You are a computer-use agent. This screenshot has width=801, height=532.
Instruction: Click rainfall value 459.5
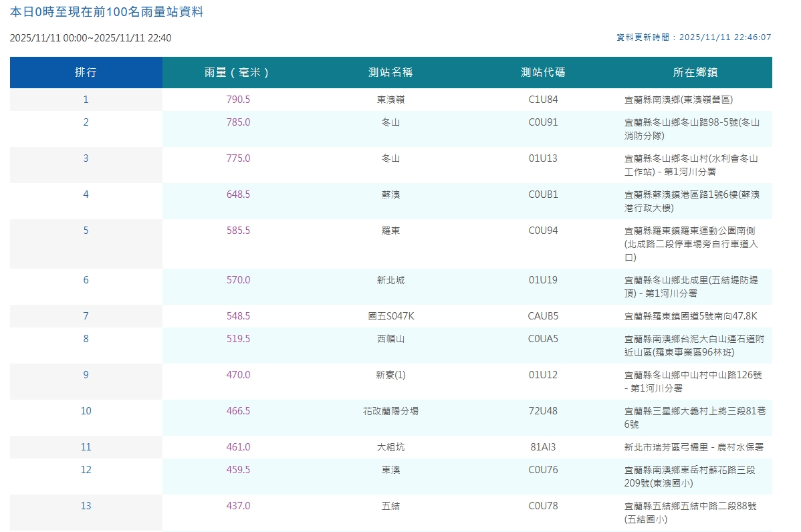pos(238,471)
